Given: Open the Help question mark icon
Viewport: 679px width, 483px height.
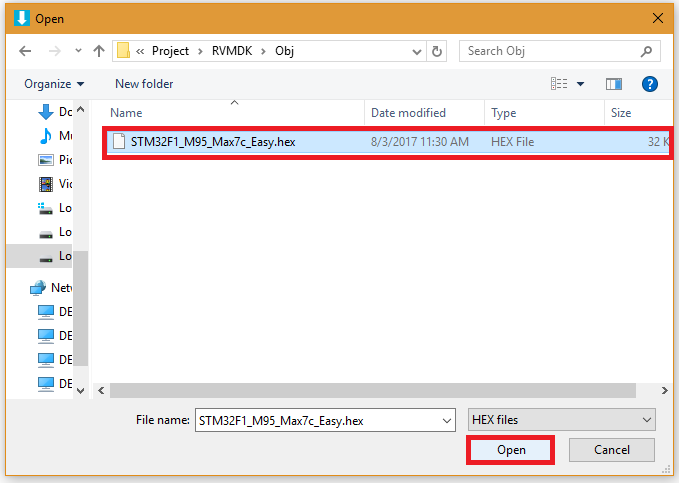Looking at the screenshot, I should [x=650, y=84].
